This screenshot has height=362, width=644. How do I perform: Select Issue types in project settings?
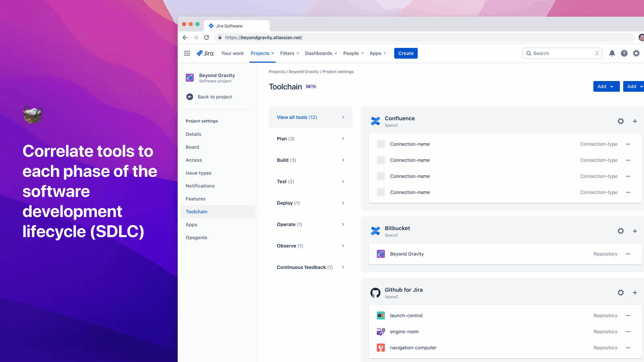coord(198,173)
